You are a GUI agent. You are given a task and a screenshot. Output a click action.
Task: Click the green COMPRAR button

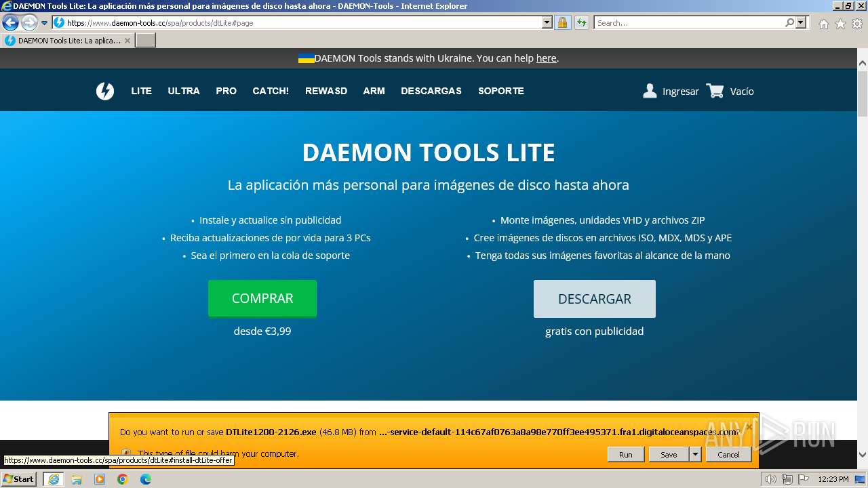(262, 299)
